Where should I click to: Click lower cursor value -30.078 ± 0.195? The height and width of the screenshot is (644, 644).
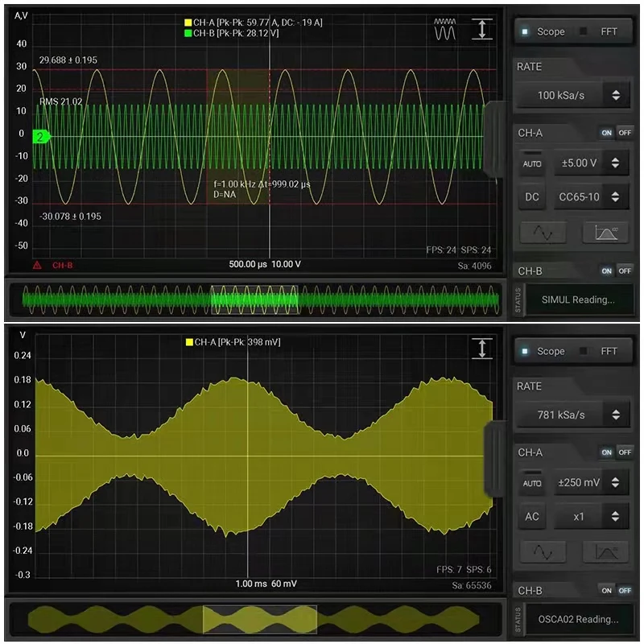[x=70, y=217]
